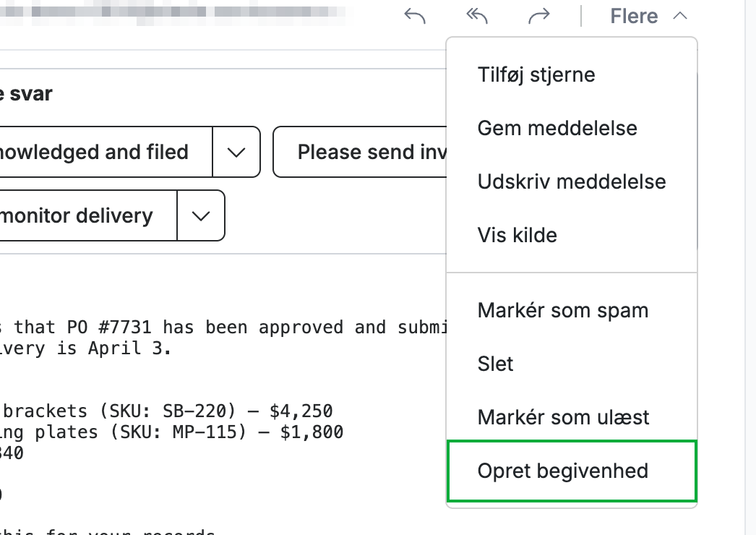
Task: Click the 'monitor delivery' reply button
Action: pos(88,215)
